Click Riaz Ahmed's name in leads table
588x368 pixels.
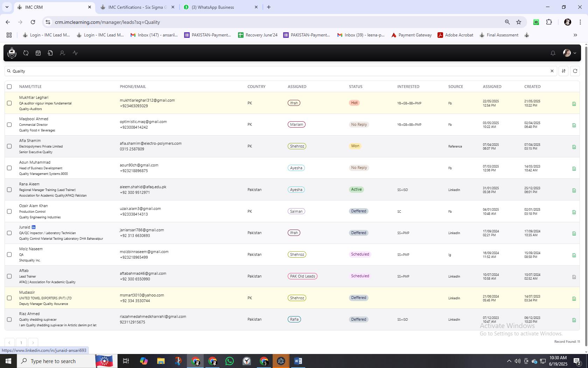(x=29, y=314)
